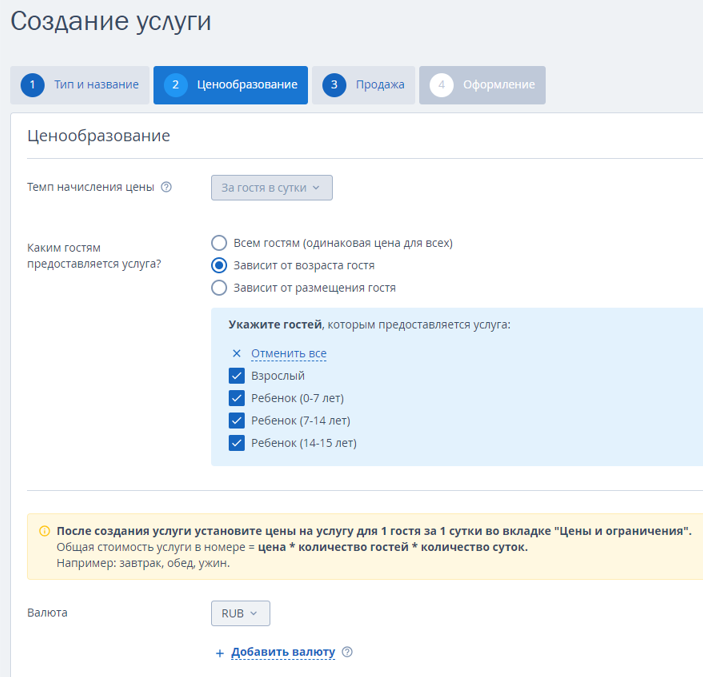
Task: Click the help icon beside Добавить валюту
Action: pos(347,652)
